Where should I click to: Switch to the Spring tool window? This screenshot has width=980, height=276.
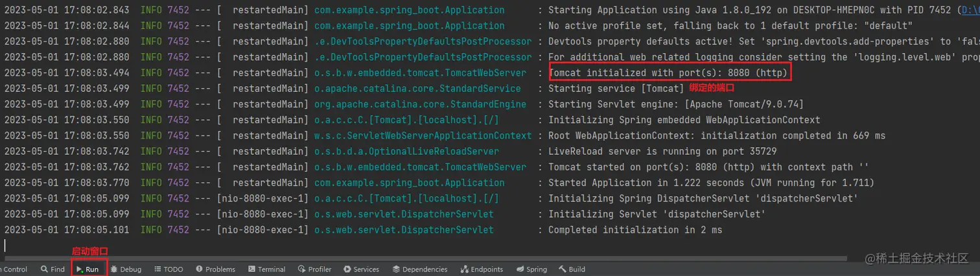[531, 269]
